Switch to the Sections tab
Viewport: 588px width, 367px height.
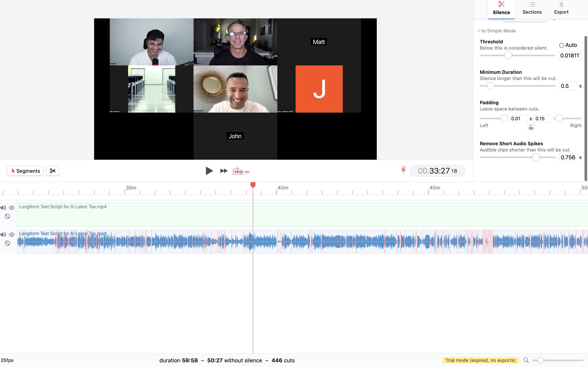(x=531, y=9)
